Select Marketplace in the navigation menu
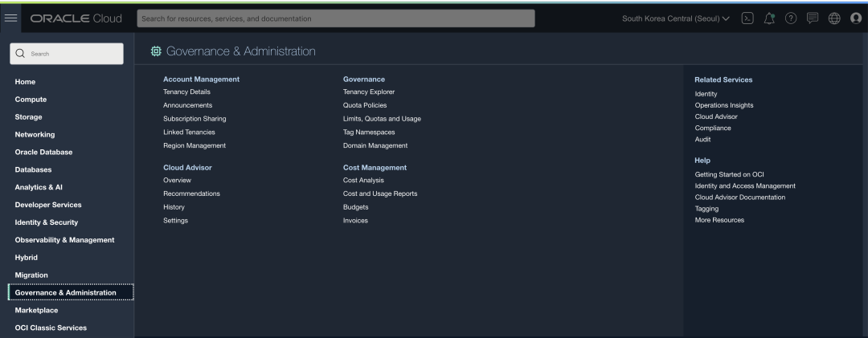This screenshot has width=868, height=338. pyautogui.click(x=36, y=311)
